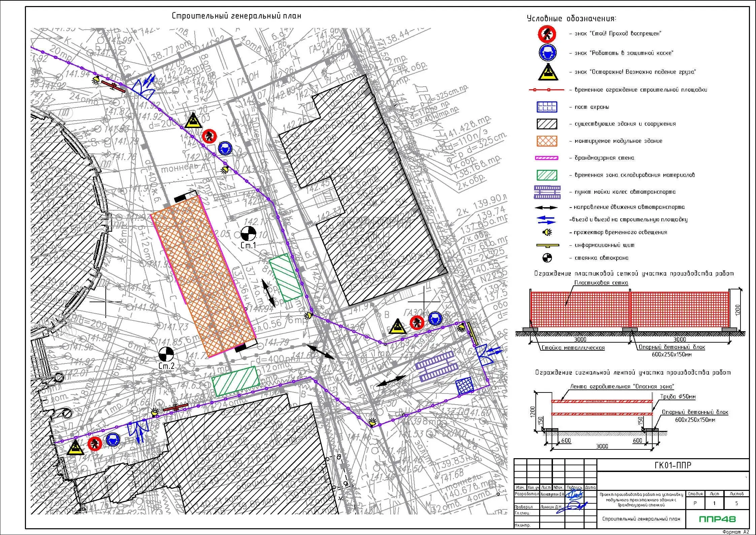Click the crane position marker Ст.1 on plan
Viewport: 756px width, 535px height.
pos(249,234)
